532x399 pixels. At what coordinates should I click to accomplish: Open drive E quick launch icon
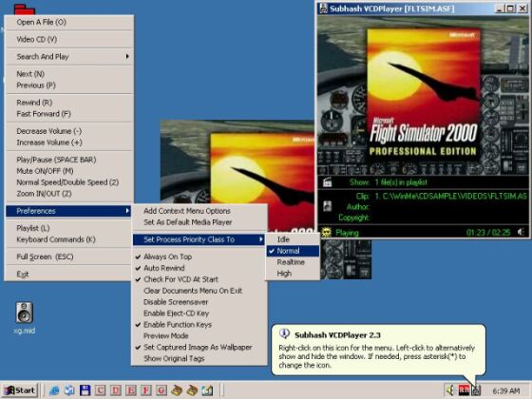pyautogui.click(x=131, y=390)
